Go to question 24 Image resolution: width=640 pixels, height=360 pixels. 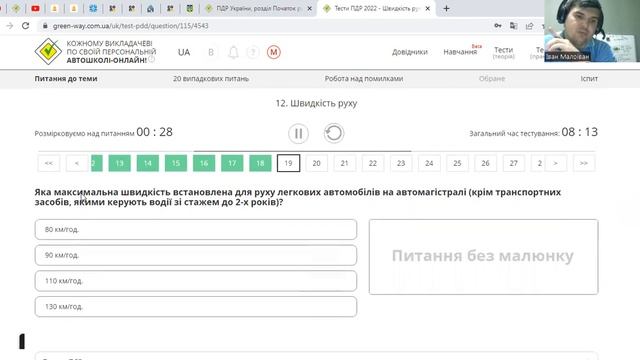click(x=429, y=163)
